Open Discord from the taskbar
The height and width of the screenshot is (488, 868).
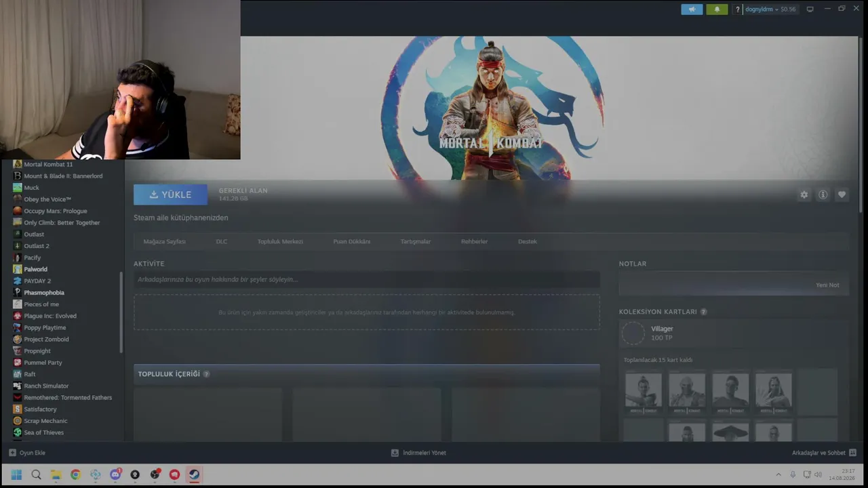coord(115,474)
